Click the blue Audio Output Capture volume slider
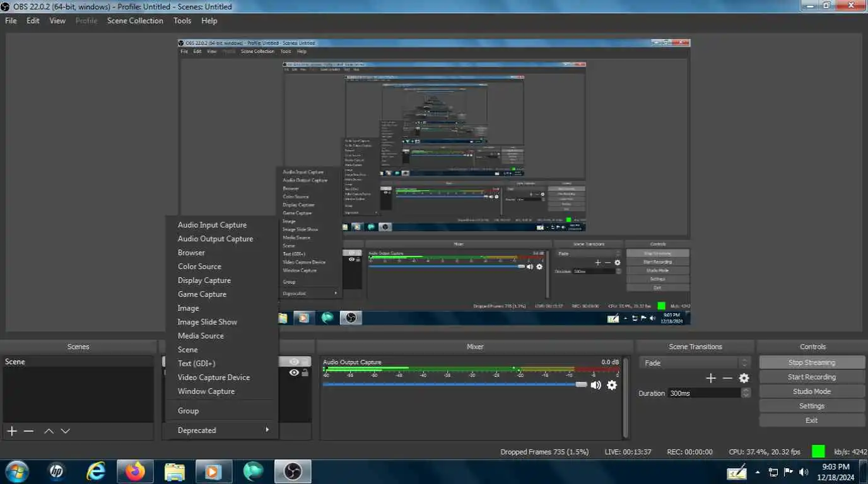 tap(455, 384)
